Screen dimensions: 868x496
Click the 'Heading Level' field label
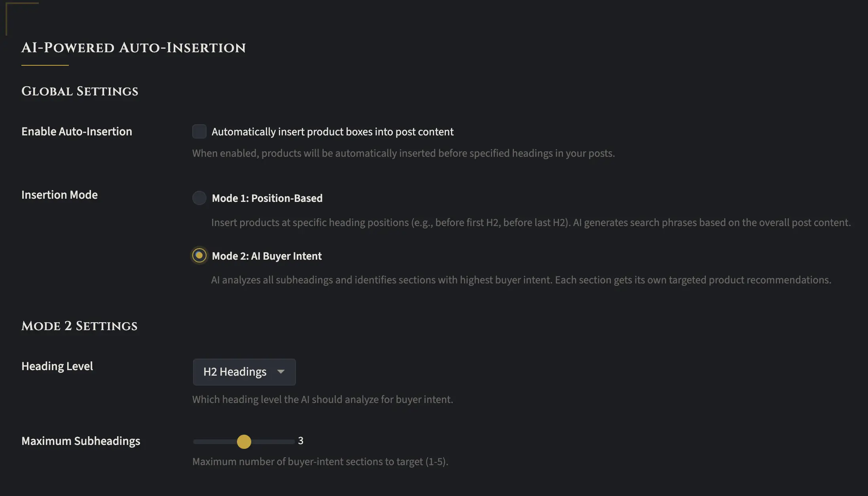coord(57,366)
